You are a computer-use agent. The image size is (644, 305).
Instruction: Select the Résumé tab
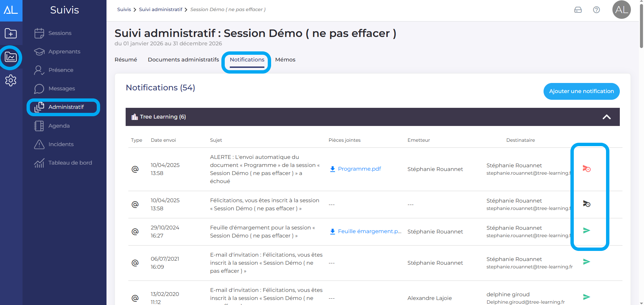point(126,59)
